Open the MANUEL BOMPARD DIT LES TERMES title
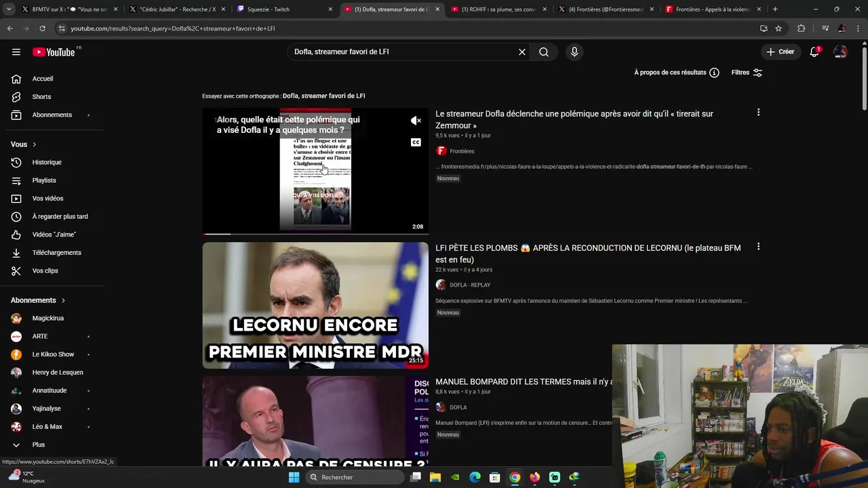This screenshot has width=868, height=488. [524, 382]
